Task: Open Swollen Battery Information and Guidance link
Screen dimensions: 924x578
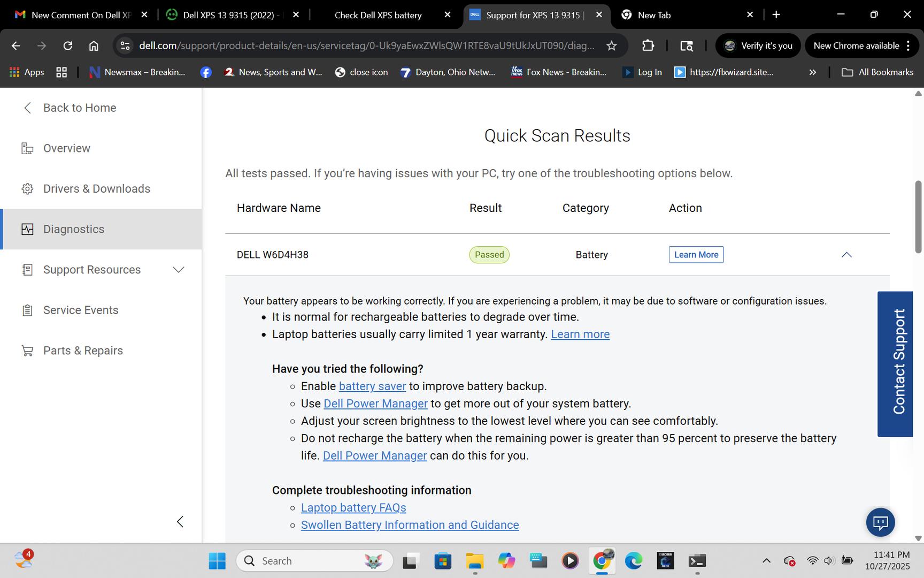Action: pos(410,525)
